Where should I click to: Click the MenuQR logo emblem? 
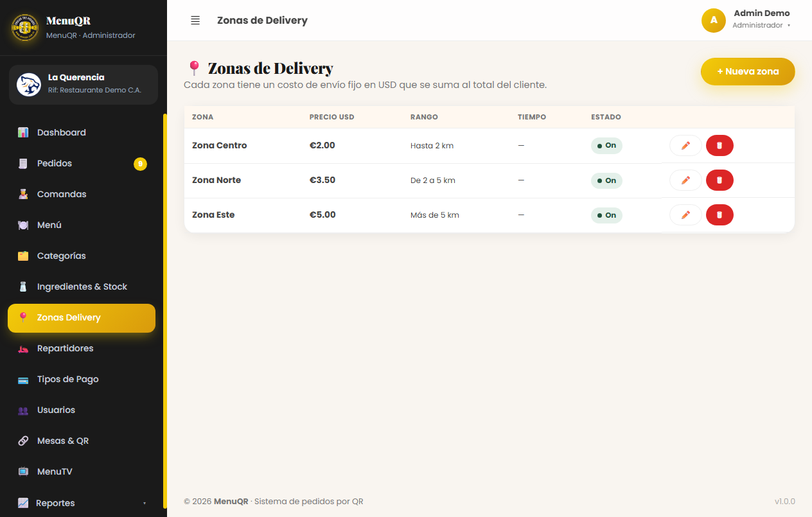point(26,27)
